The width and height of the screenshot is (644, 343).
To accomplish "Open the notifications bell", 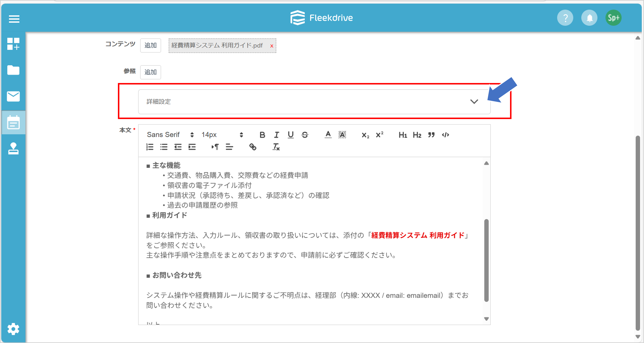I will click(x=589, y=18).
